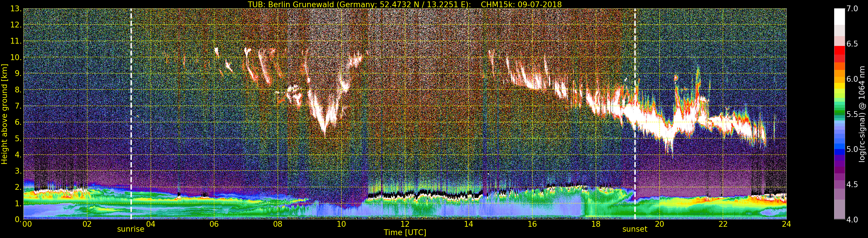Image resolution: width=868 pixels, height=238 pixels.
Task: Select height axis tick '3.'
Action: (18, 171)
